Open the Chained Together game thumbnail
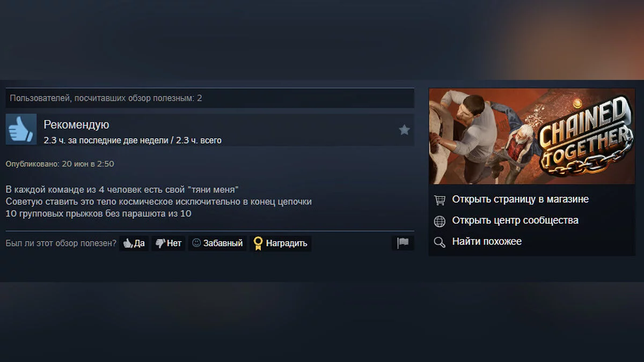 click(x=532, y=137)
